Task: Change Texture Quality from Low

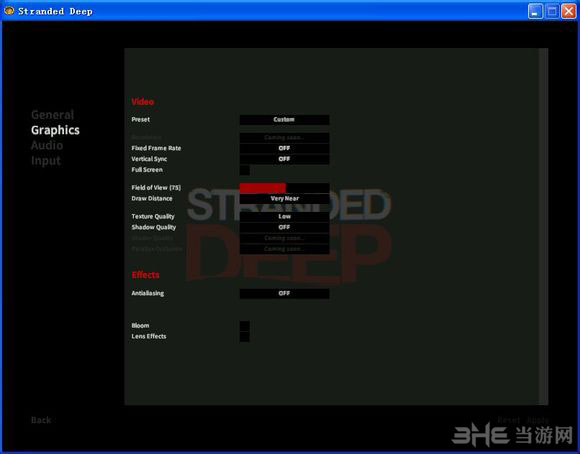Action: [284, 216]
